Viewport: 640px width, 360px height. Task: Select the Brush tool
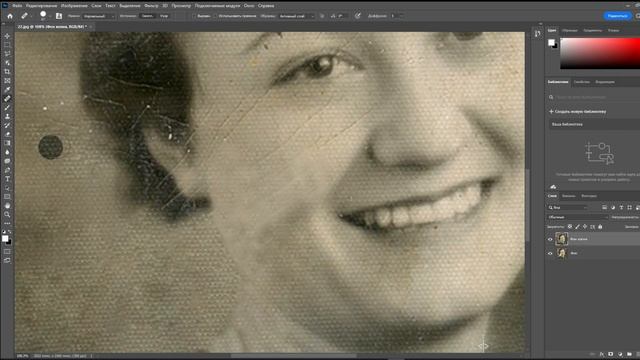pos(7,107)
